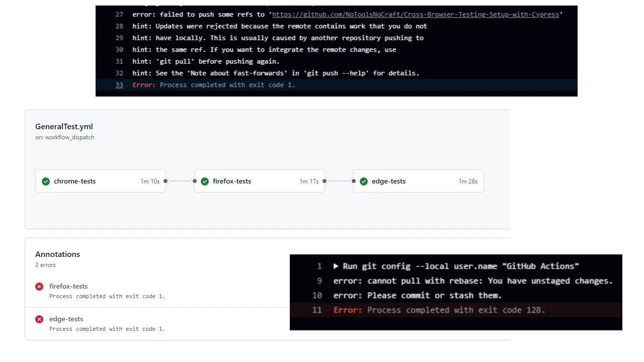Click the connector node before edge-tests job
The height and width of the screenshot is (362, 644).
tap(354, 182)
